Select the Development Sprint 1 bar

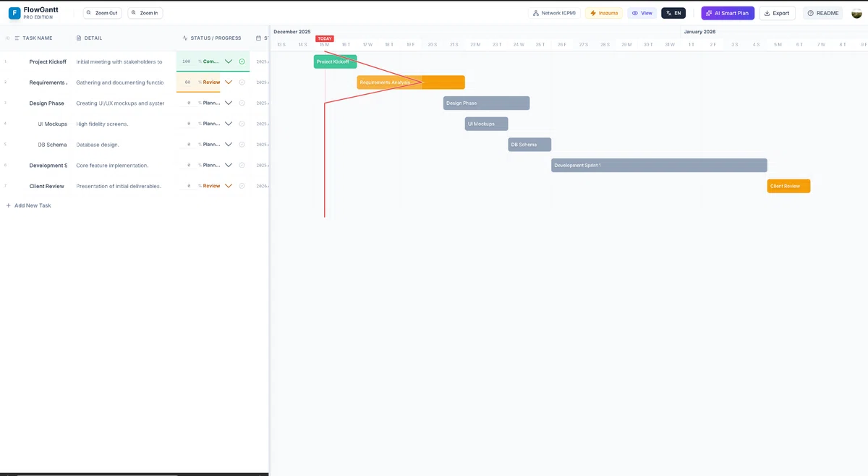point(659,165)
